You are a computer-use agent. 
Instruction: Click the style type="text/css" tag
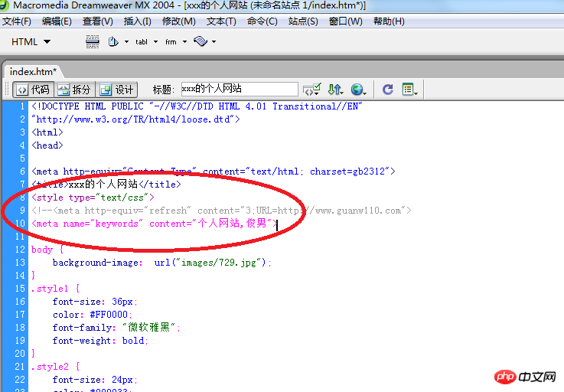(93, 198)
